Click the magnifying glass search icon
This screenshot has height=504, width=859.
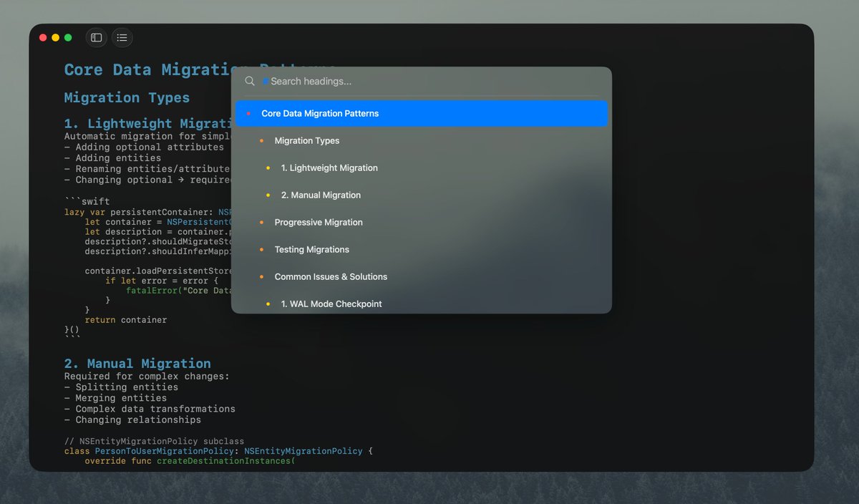[250, 82]
